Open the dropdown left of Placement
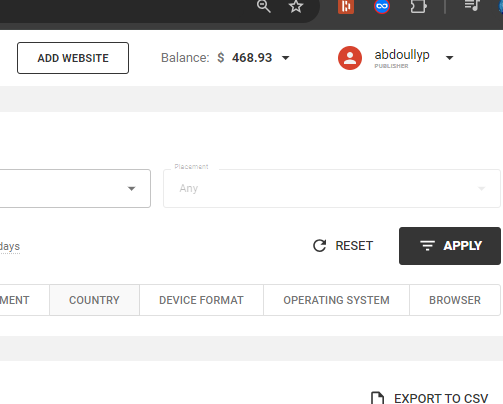 pyautogui.click(x=75, y=188)
